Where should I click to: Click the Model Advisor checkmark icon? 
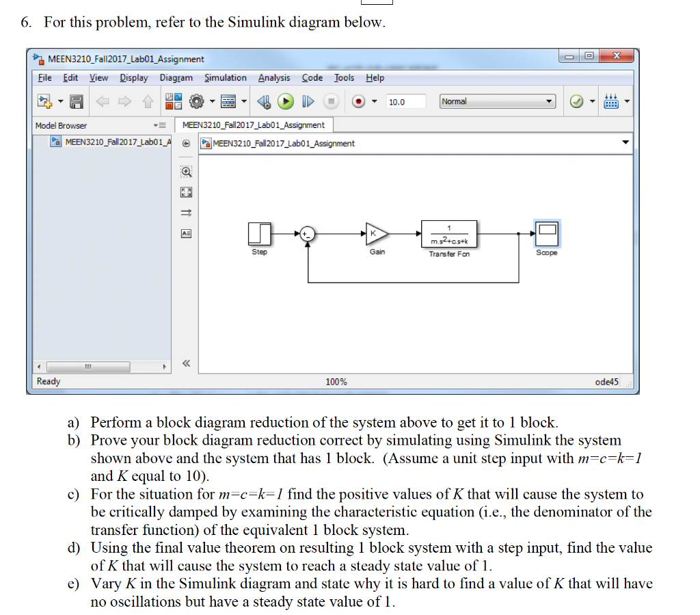(x=576, y=101)
